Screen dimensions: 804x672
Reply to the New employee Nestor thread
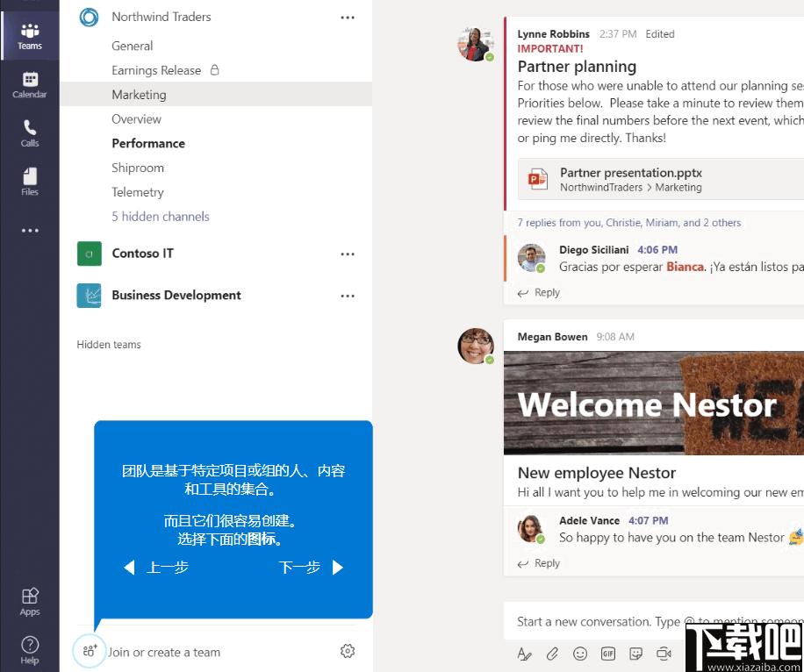[x=539, y=563]
